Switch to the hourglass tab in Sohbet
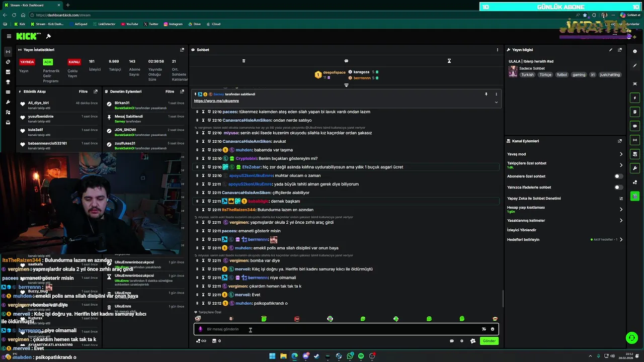644x362 pixels. pyautogui.click(x=449, y=61)
